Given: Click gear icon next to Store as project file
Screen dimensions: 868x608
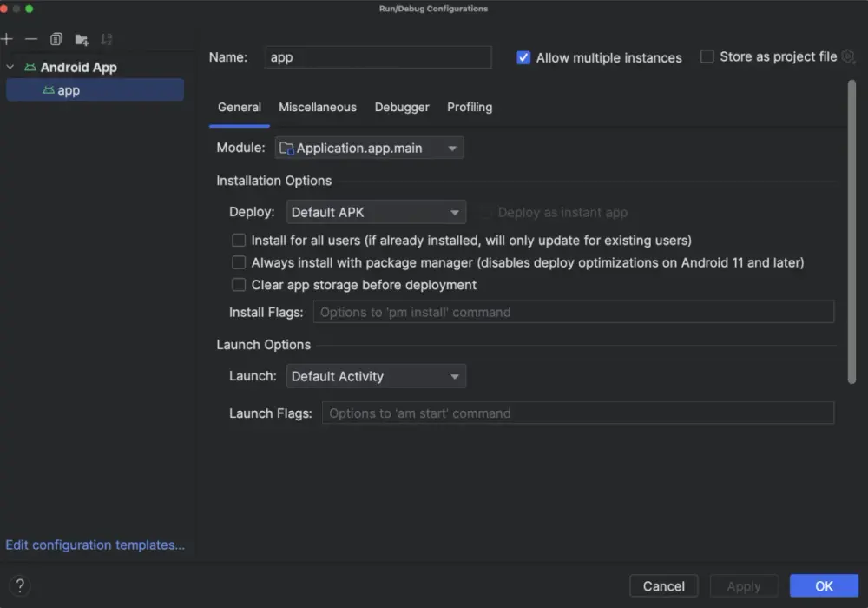Looking at the screenshot, I should click(x=847, y=56).
